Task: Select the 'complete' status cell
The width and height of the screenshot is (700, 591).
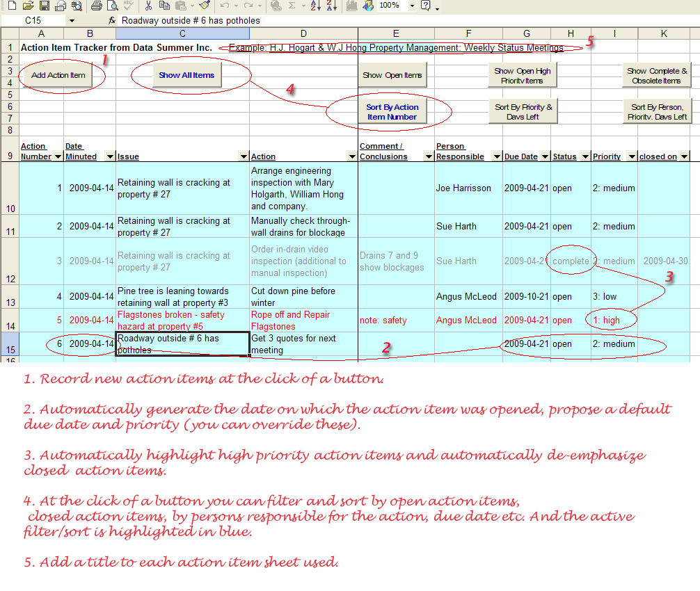Action: 571,261
